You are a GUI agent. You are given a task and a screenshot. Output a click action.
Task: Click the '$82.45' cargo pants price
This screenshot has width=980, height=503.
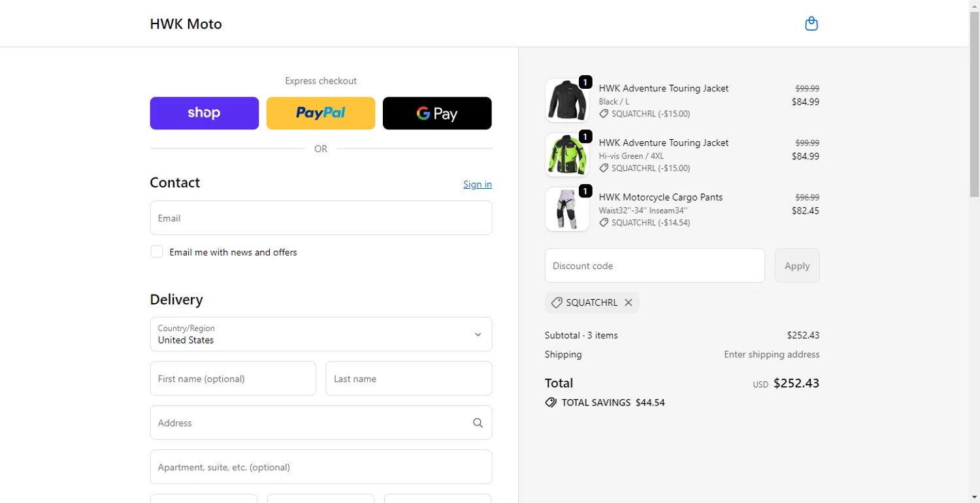[x=806, y=210]
